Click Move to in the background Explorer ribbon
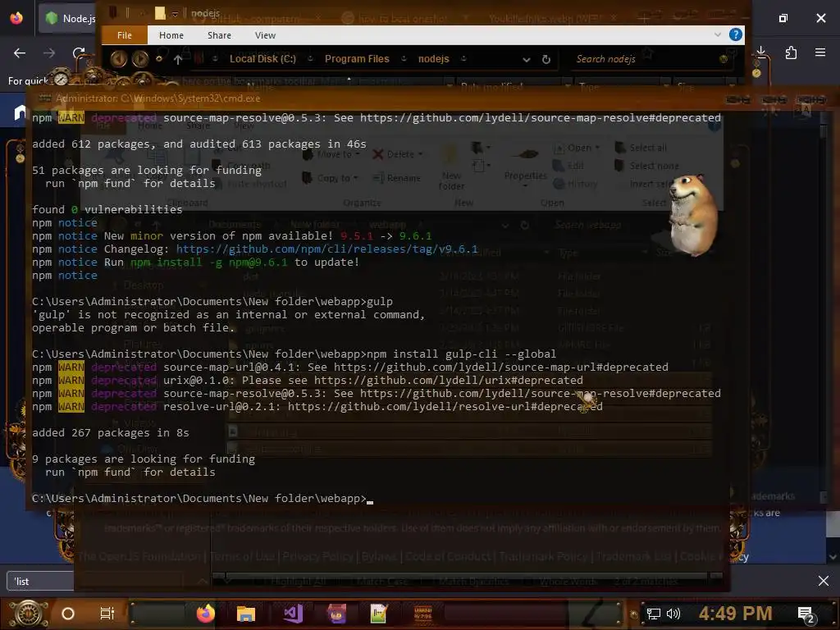Image resolution: width=840 pixels, height=630 pixels. pyautogui.click(x=331, y=154)
